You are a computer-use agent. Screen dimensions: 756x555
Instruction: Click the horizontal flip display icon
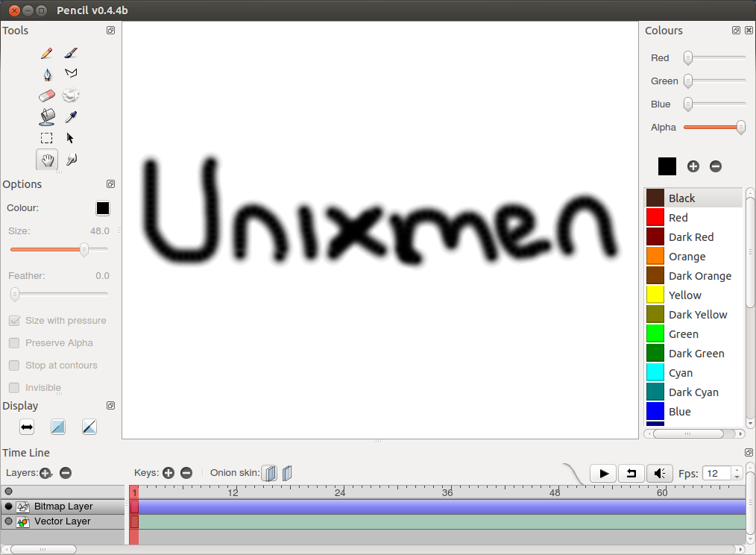(27, 427)
